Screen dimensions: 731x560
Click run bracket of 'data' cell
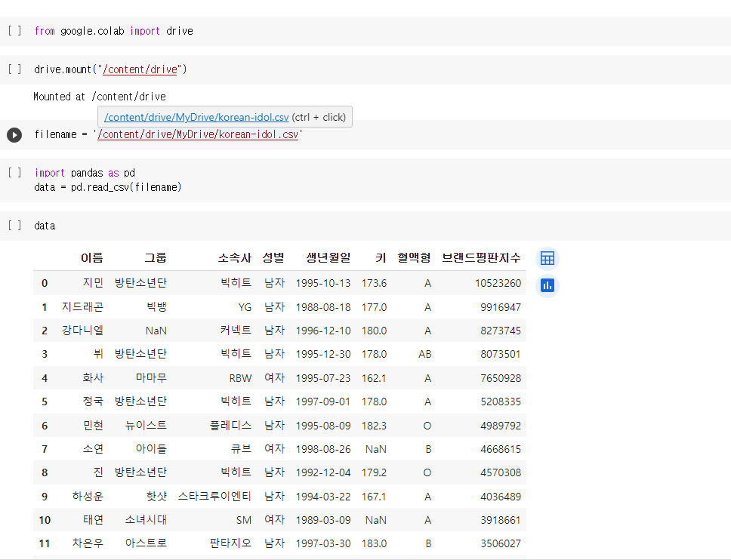click(14, 226)
